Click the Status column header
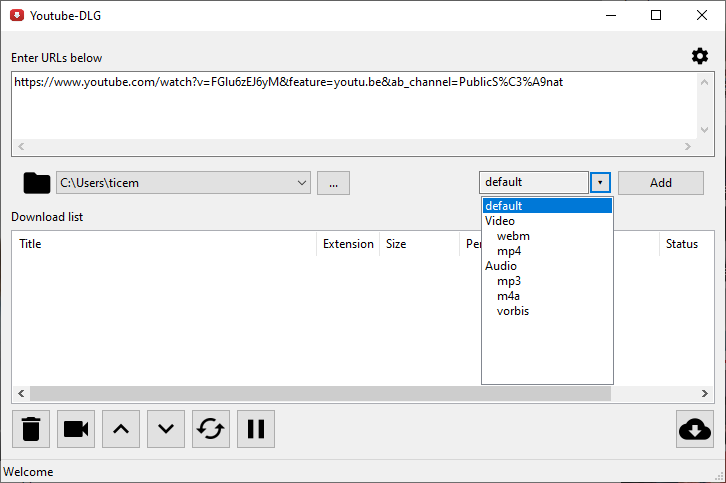The image size is (726, 483). coord(686,244)
